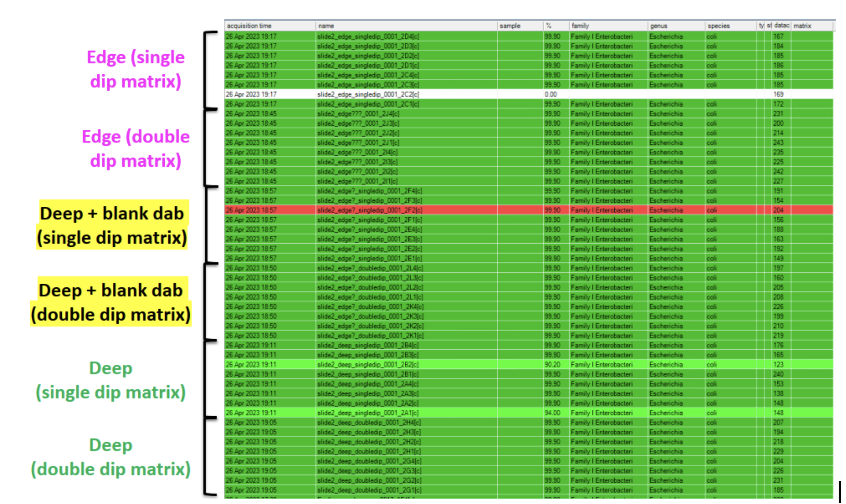Image resolution: width=846 pixels, height=504 pixels.
Task: Select row slide2_edge?_singledip_0001_2F4[c]
Action: click(x=529, y=191)
